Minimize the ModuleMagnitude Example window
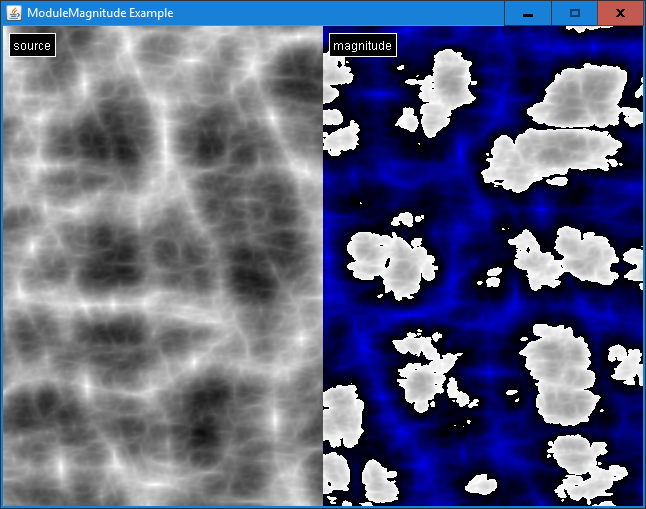 (x=527, y=13)
